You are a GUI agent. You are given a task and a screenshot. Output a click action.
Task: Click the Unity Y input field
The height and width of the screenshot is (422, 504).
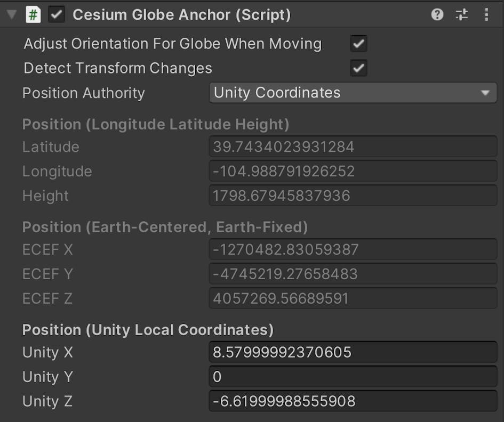coord(352,377)
